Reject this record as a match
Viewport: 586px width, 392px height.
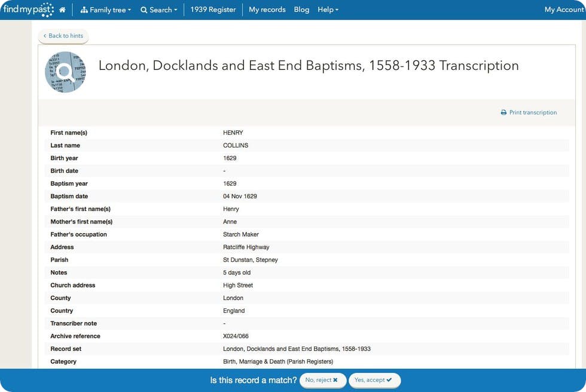tap(322, 380)
